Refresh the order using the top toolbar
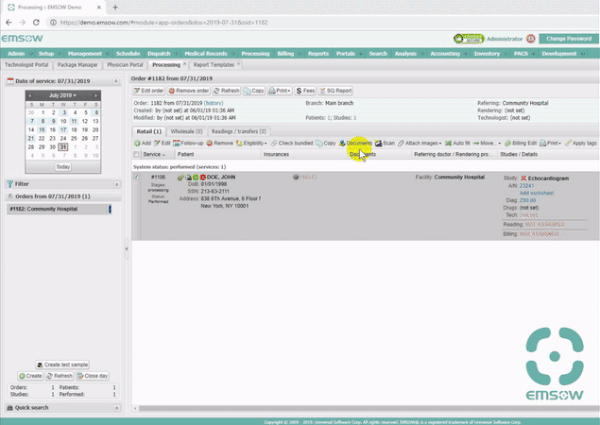This screenshot has height=425, width=600. (226, 91)
